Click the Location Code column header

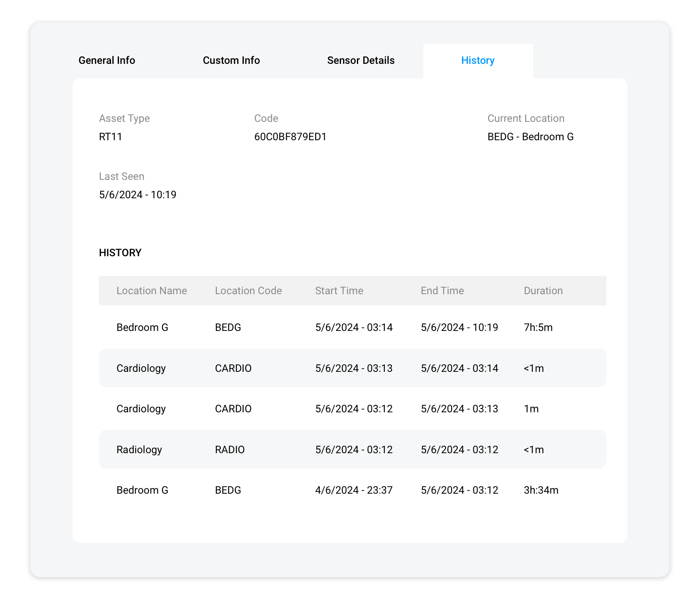point(248,290)
